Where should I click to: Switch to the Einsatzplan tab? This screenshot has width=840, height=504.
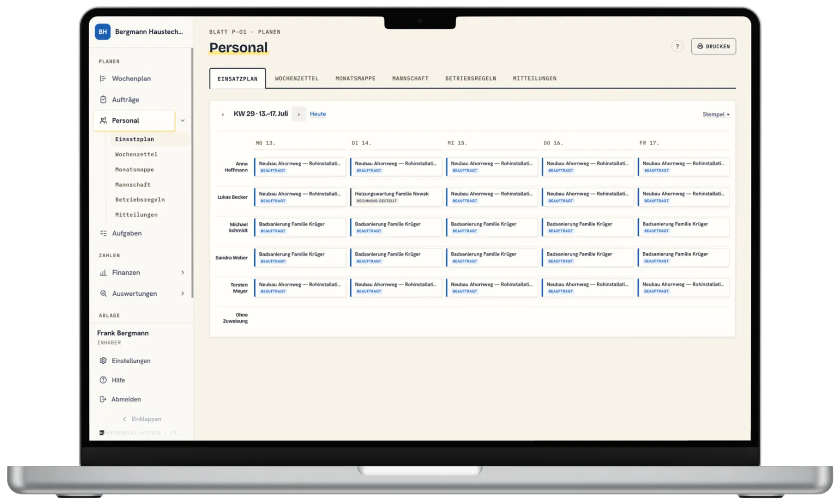(x=237, y=79)
